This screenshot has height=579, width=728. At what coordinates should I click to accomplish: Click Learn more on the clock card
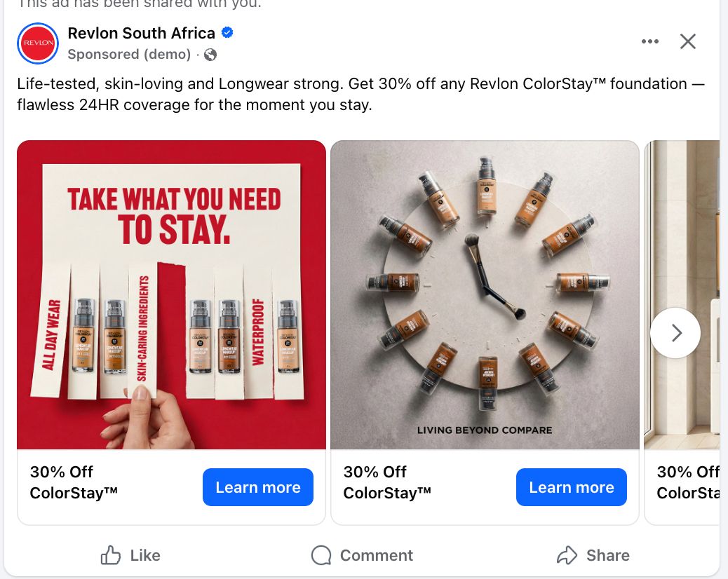pyautogui.click(x=571, y=487)
